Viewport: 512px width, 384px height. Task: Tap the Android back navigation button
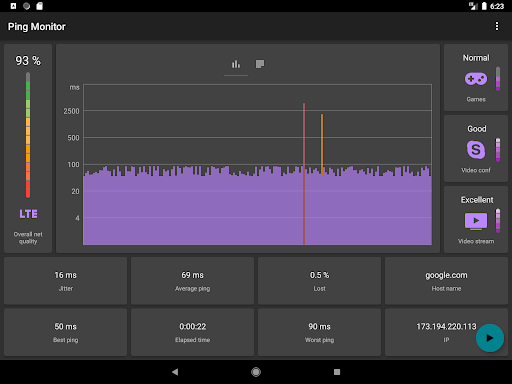(175, 372)
